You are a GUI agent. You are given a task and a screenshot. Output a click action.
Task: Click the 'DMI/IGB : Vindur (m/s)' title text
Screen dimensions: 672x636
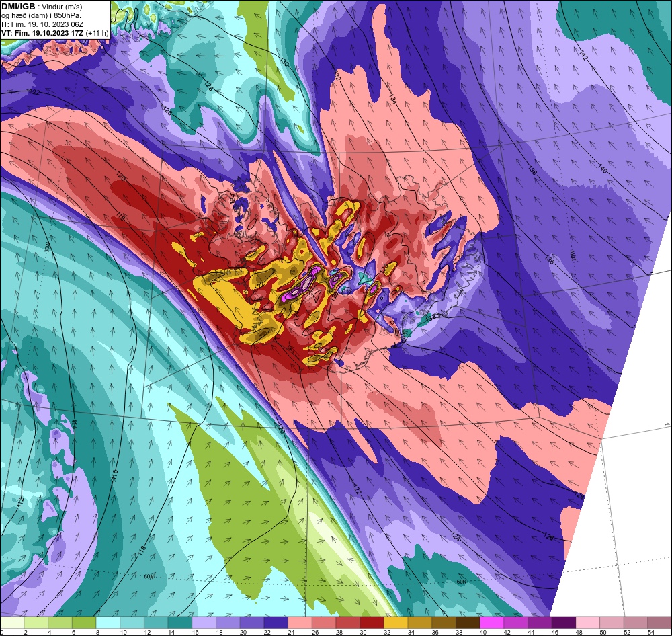42,7
